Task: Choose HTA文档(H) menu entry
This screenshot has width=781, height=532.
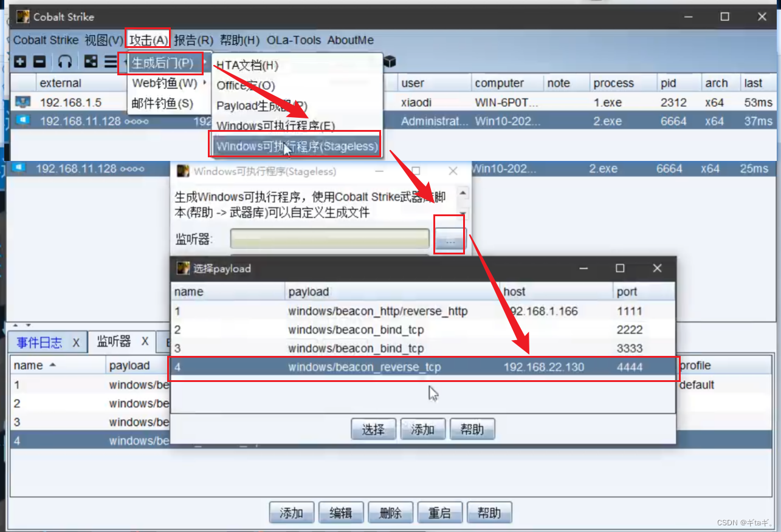Action: point(297,65)
